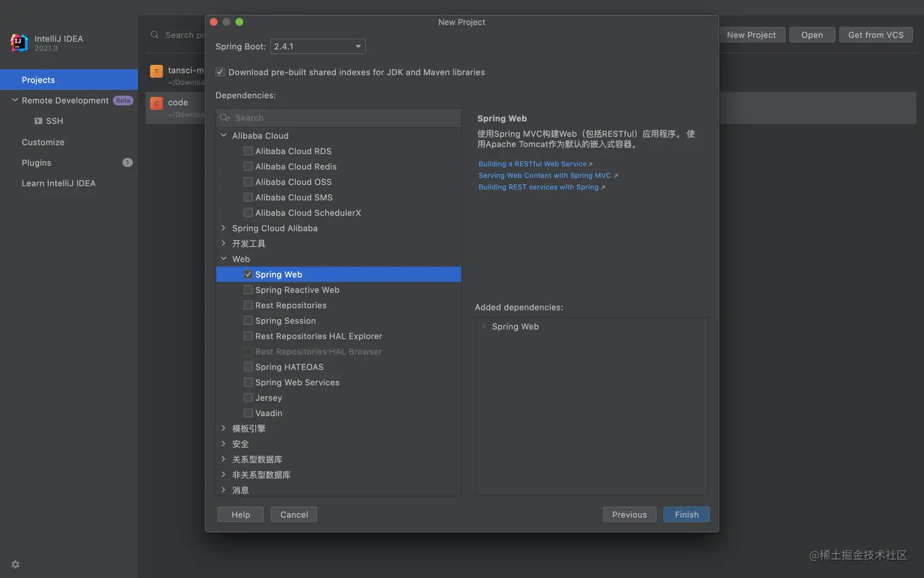Collapse the Alibaba Cloud group
Screen dimensions: 924x578
[x=224, y=135]
